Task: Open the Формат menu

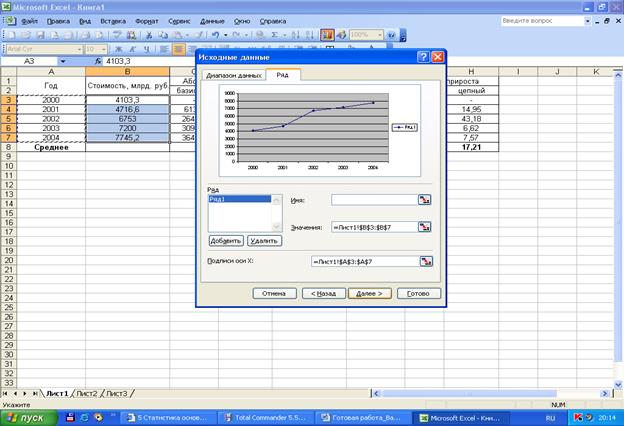Action: tap(146, 20)
